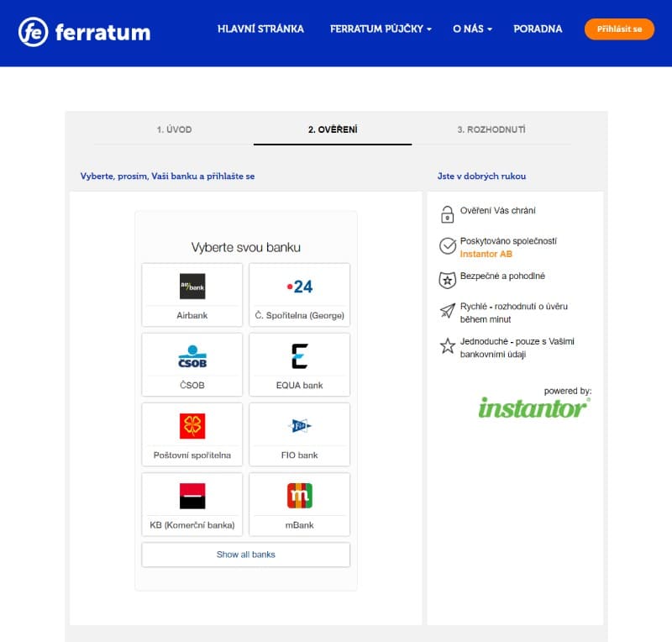672x642 pixels.
Task: Click the Poštovní spořitelna label
Action: (x=192, y=455)
